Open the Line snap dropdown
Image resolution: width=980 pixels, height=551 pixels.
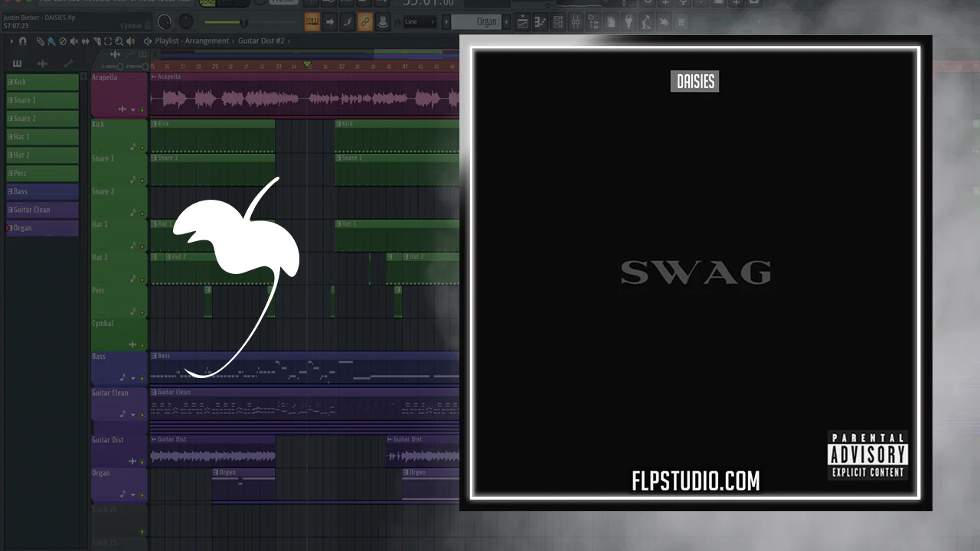[420, 22]
